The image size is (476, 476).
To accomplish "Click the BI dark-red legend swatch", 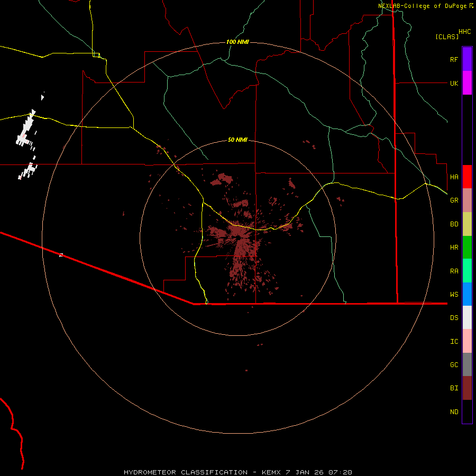I will tap(467, 388).
